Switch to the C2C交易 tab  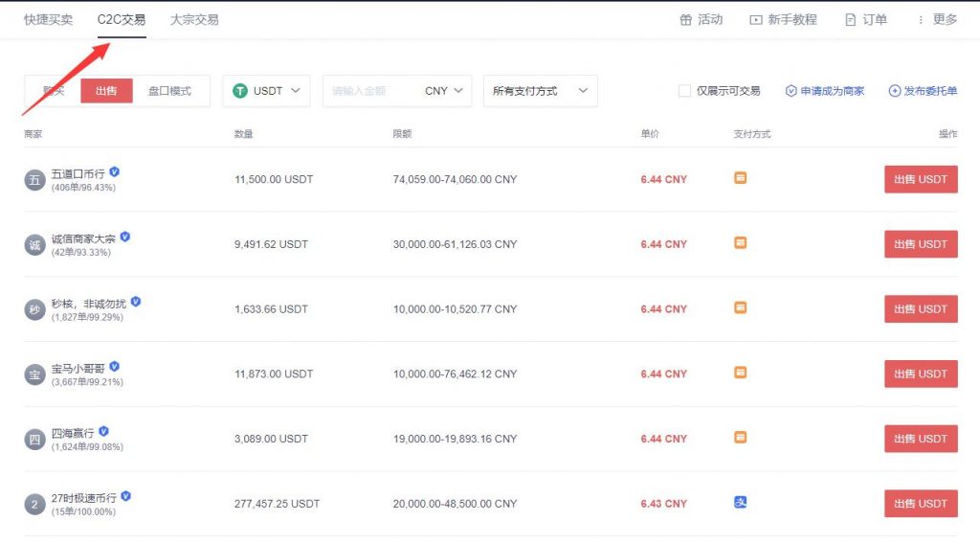tap(122, 19)
